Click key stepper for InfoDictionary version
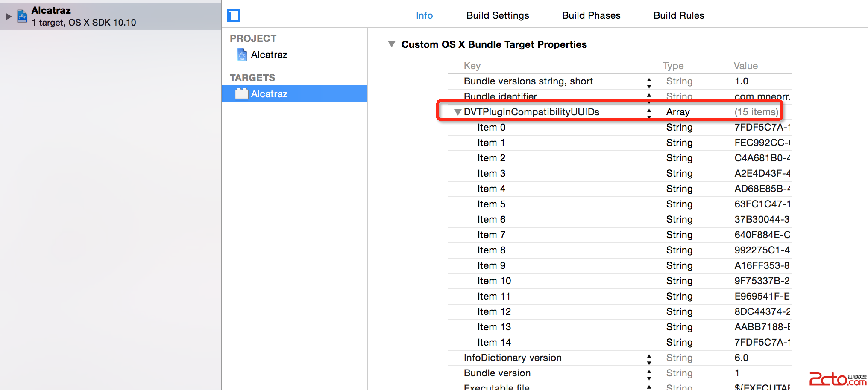Image resolution: width=868 pixels, height=390 pixels. pos(649,358)
